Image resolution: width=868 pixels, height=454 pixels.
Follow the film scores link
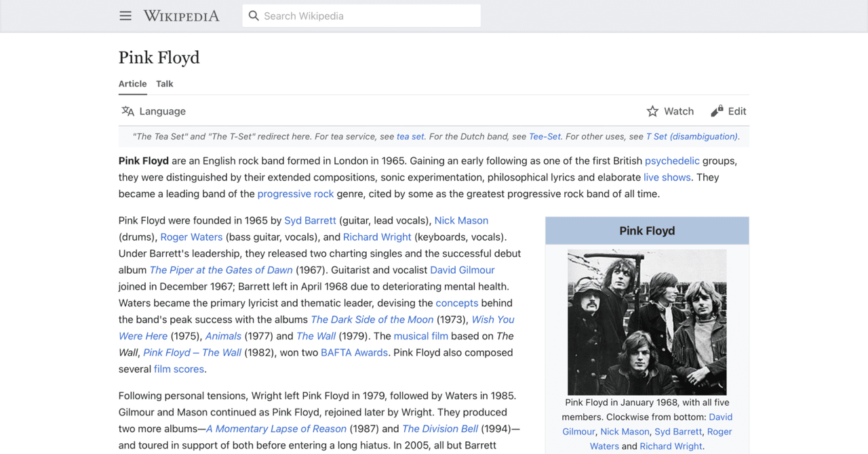[179, 369]
